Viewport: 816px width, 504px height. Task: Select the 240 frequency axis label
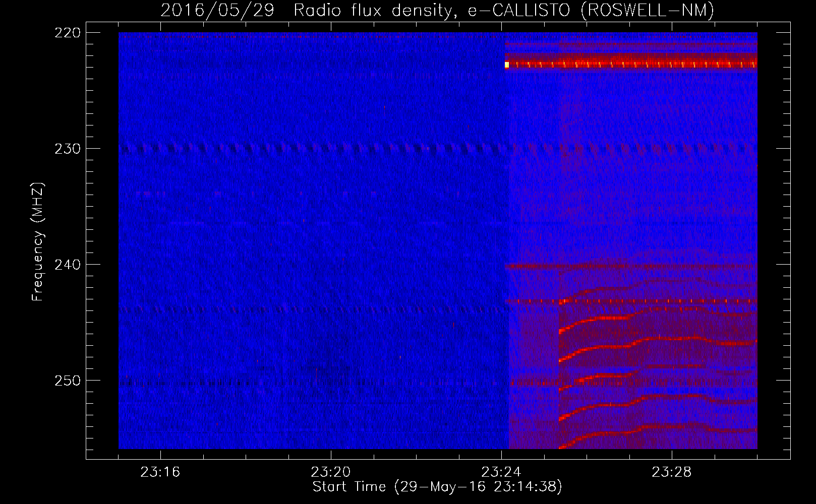click(67, 265)
